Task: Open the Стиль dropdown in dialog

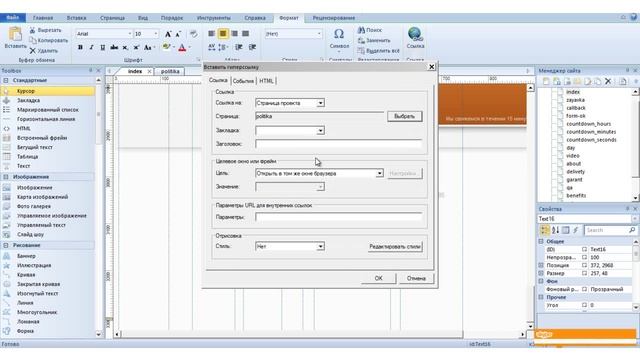Action: [320, 247]
